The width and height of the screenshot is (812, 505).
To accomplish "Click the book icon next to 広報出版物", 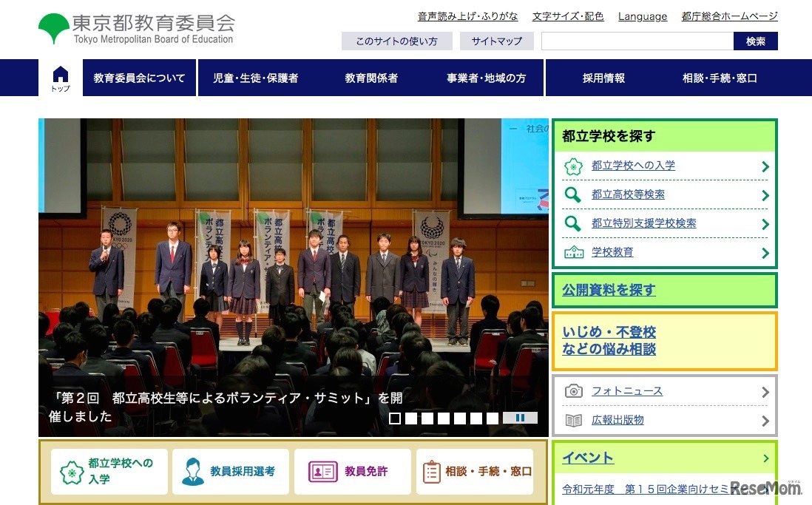I will [x=573, y=421].
